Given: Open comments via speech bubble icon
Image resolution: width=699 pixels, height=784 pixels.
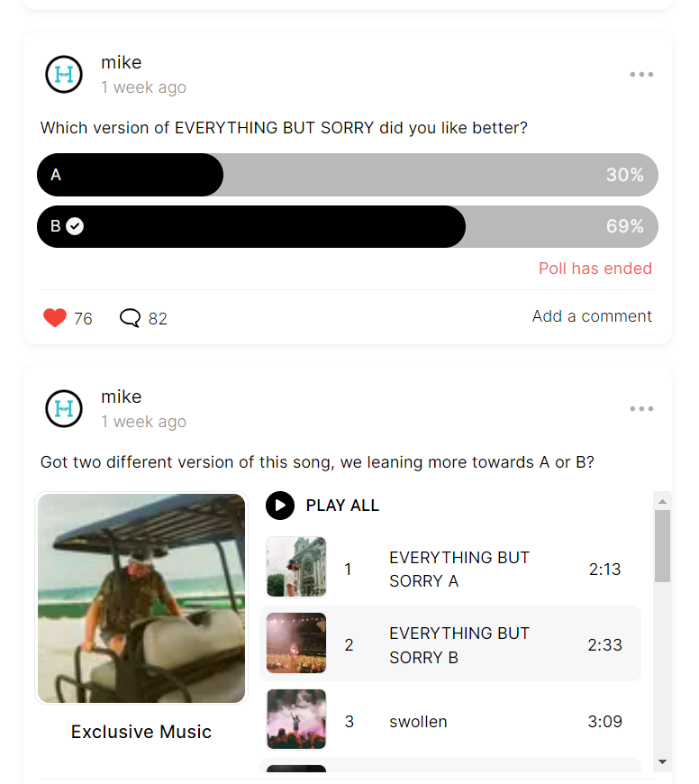Looking at the screenshot, I should (130, 318).
